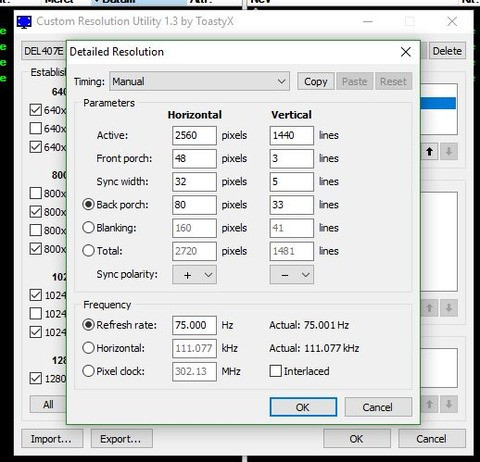Click the Custom Resolution Utility monitor icon
Image resolution: width=480 pixels, height=462 pixels.
coord(24,22)
